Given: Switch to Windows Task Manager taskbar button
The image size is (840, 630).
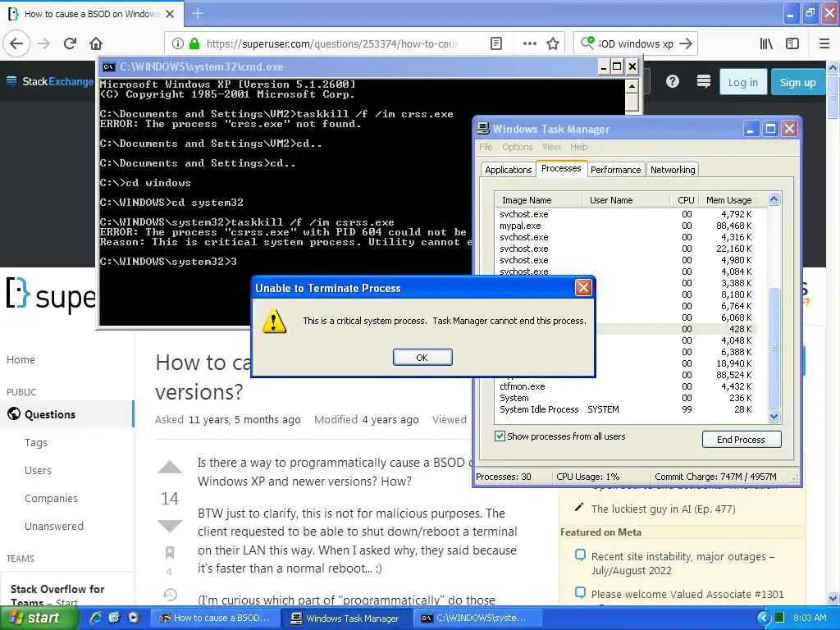Looking at the screenshot, I should [347, 618].
